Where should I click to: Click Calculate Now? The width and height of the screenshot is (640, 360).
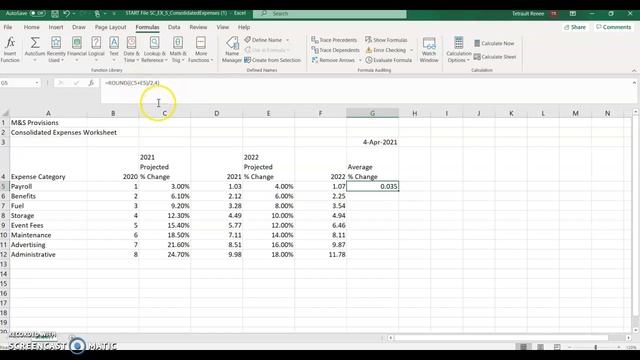(x=494, y=43)
